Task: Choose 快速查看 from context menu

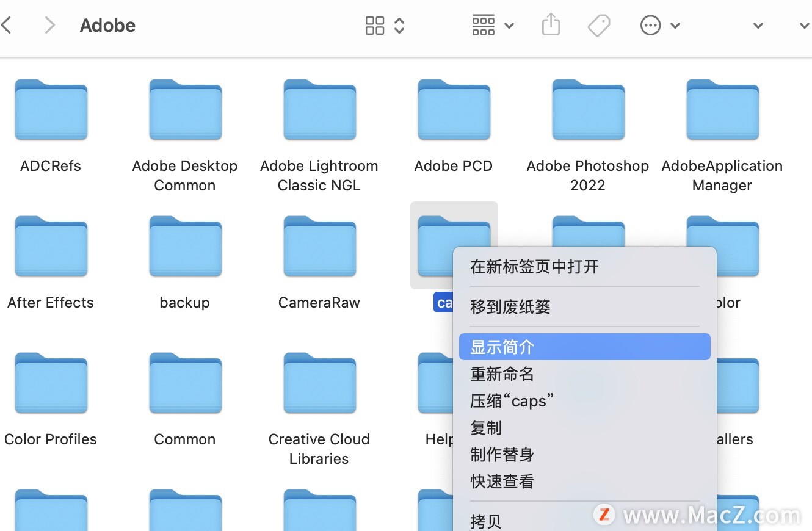Action: 584,481
